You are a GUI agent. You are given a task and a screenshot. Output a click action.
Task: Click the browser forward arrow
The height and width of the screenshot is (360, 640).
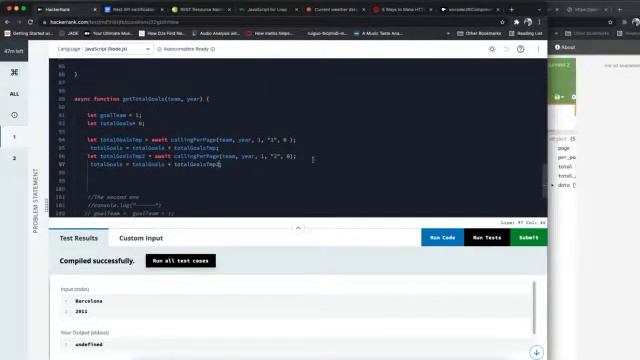pyautogui.click(x=19, y=22)
